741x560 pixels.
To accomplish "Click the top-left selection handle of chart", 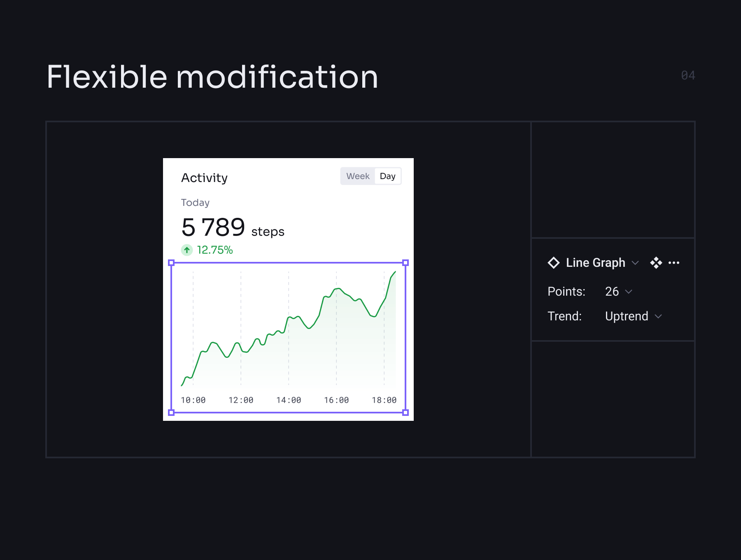I will click(x=172, y=263).
